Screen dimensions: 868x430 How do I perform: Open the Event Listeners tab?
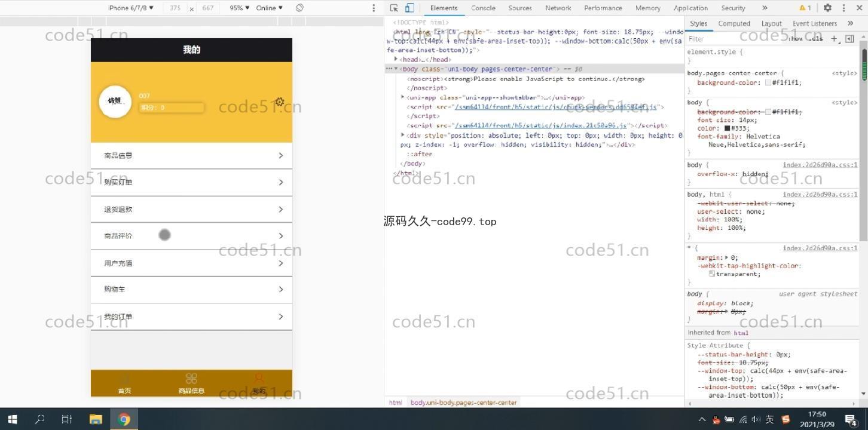[x=814, y=23]
